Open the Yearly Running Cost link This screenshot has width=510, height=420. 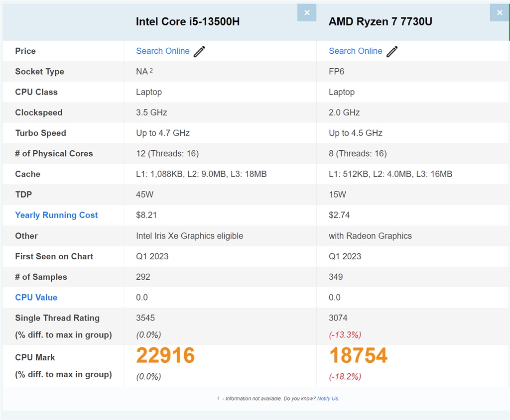tap(56, 215)
